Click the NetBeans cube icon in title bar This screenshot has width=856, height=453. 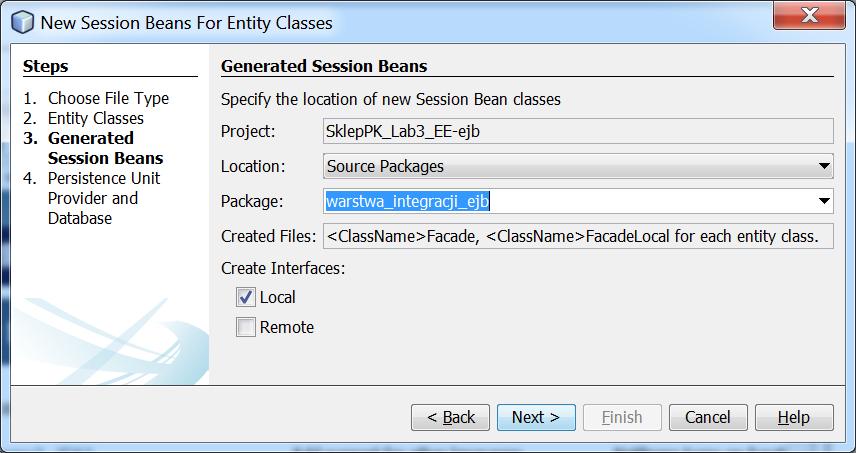pyautogui.click(x=22, y=22)
